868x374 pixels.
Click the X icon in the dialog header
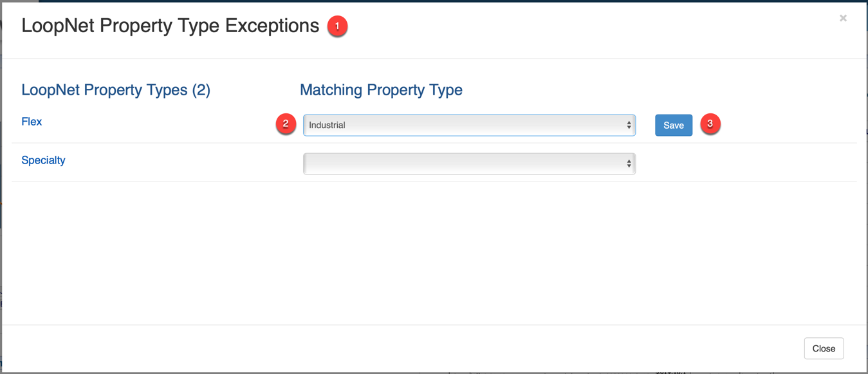point(843,18)
